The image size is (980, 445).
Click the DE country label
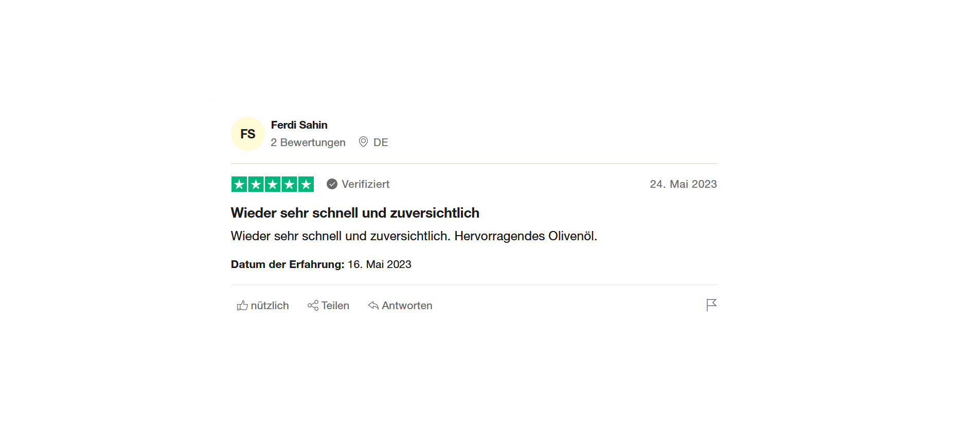pyautogui.click(x=381, y=143)
